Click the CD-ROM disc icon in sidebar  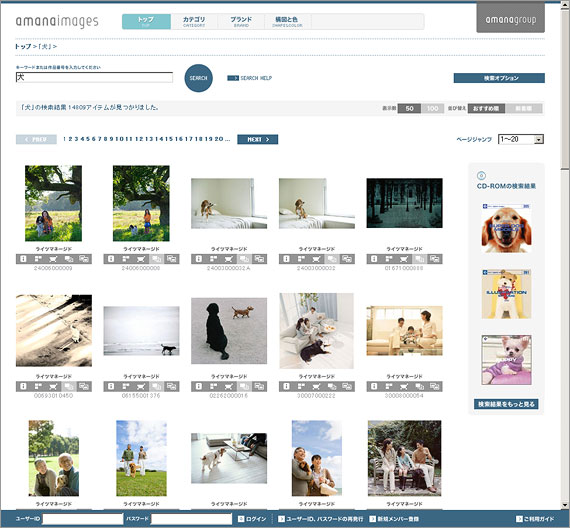481,176
